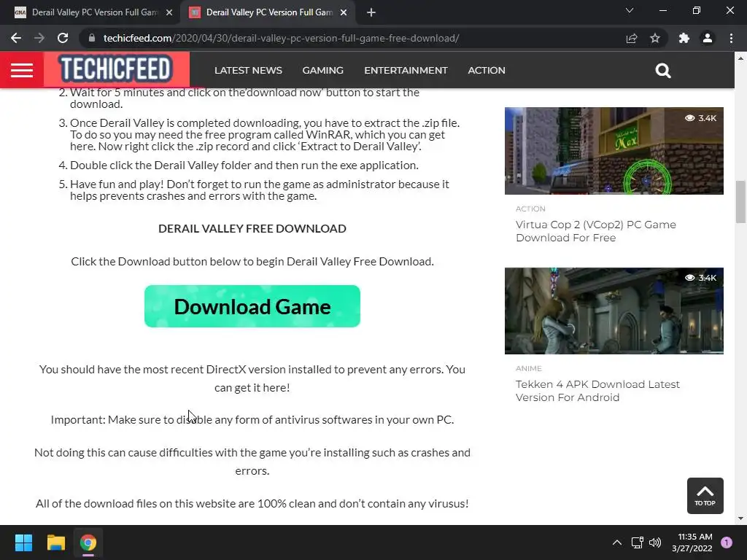Click the Download Game button
Viewport: 747px width, 560px height.
coord(252,306)
